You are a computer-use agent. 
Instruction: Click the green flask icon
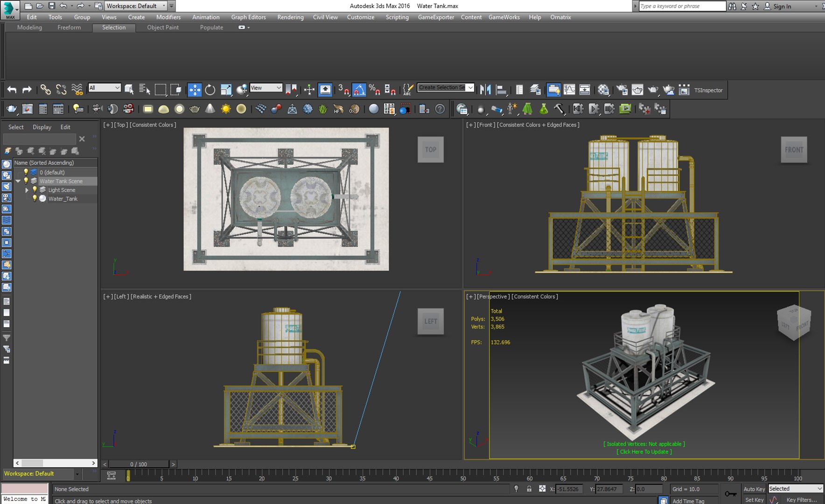544,109
